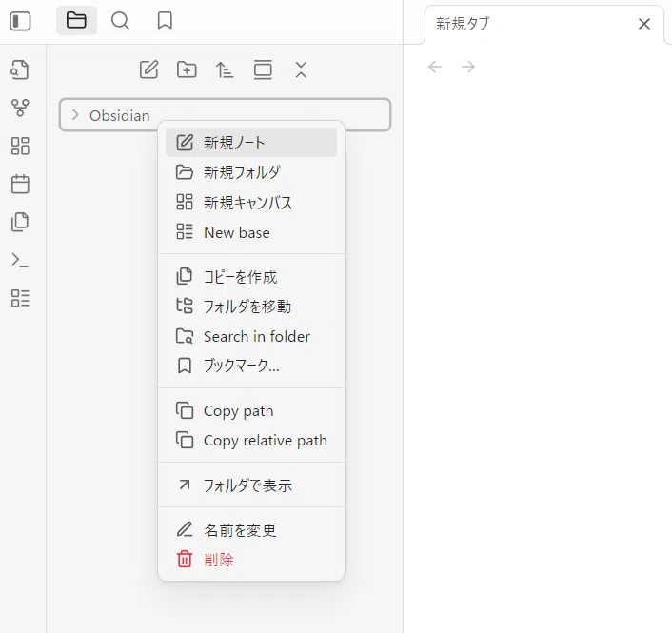Open quick switcher ribbon icon

pos(20,69)
